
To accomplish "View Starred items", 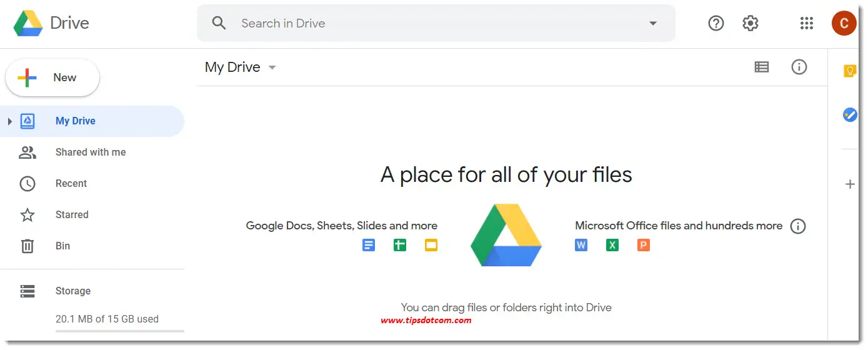I will click(72, 214).
